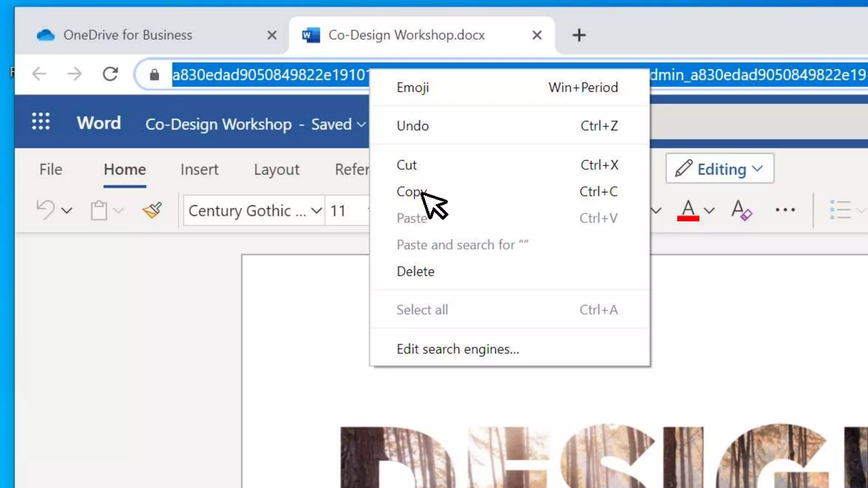Open the Word app launcher grid
Viewport: 868px width, 488px height.
(41, 122)
